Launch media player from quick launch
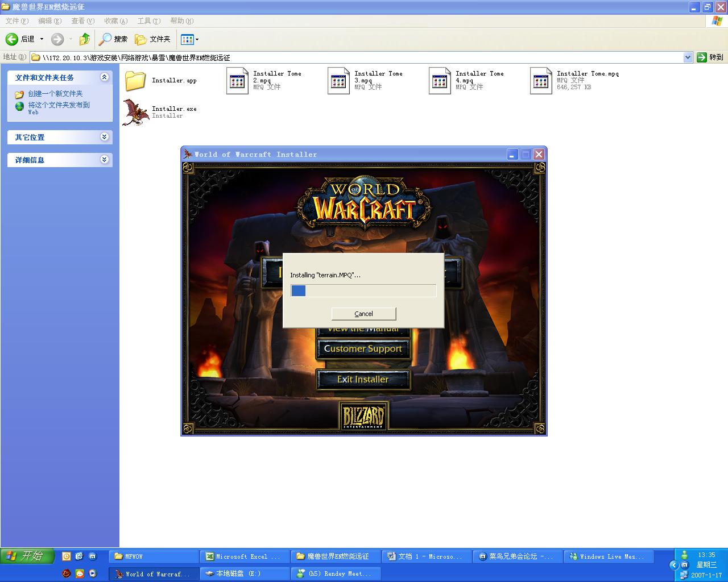This screenshot has width=728, height=582. 93,573
